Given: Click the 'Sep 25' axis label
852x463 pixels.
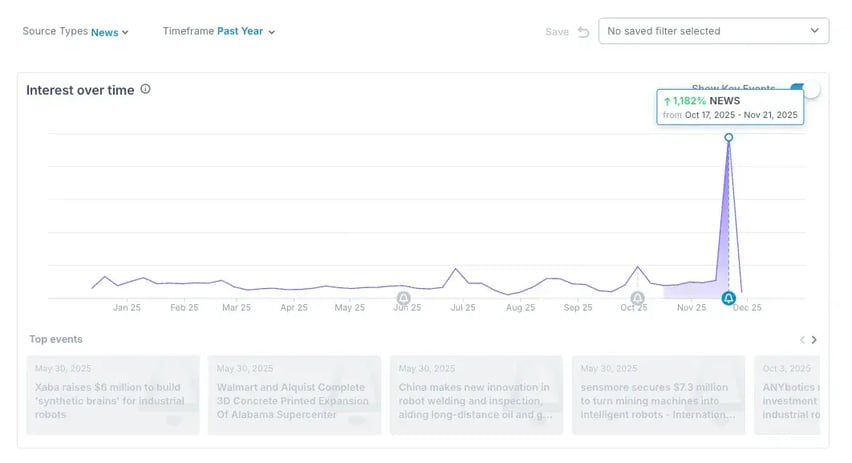Looking at the screenshot, I should 578,308.
